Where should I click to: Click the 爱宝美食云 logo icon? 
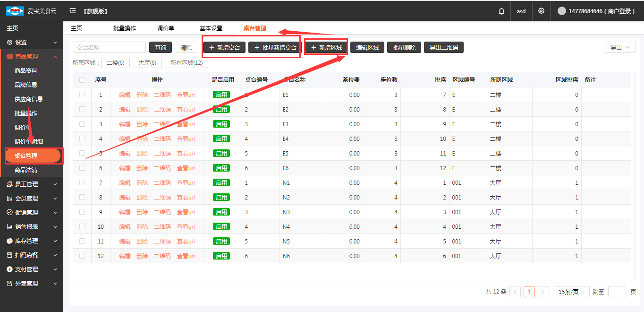point(15,11)
